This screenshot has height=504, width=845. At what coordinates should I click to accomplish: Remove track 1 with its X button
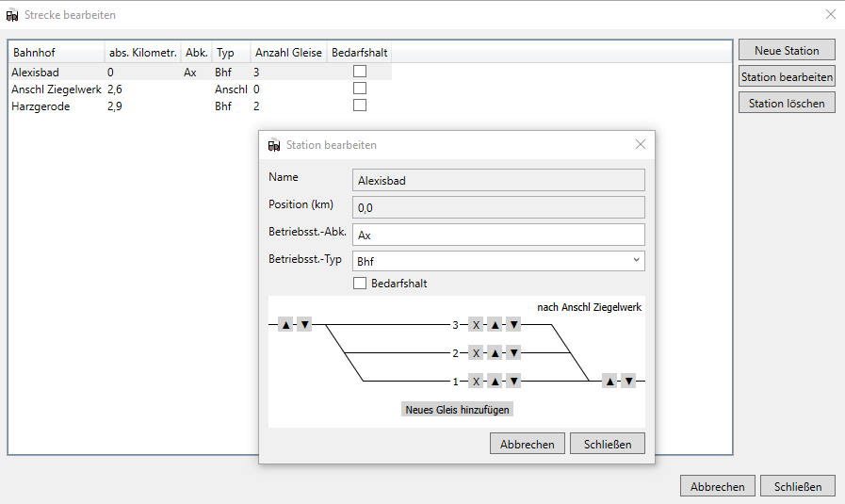(x=476, y=382)
